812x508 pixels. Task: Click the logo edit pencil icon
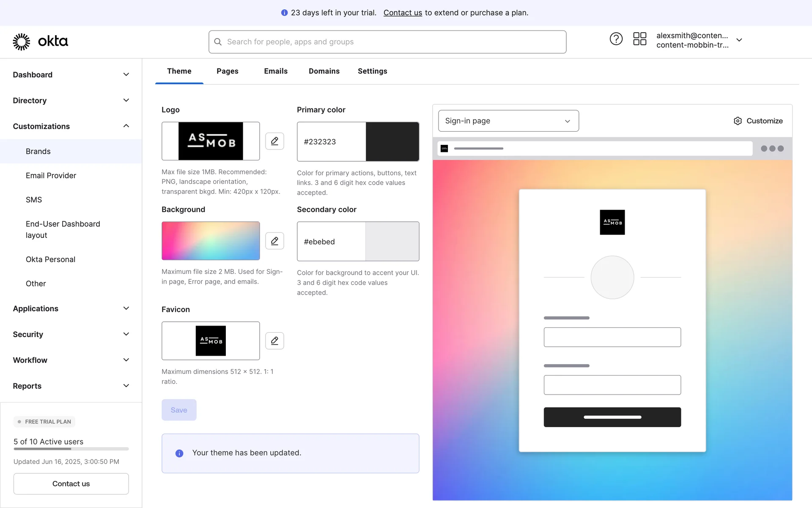click(x=274, y=141)
